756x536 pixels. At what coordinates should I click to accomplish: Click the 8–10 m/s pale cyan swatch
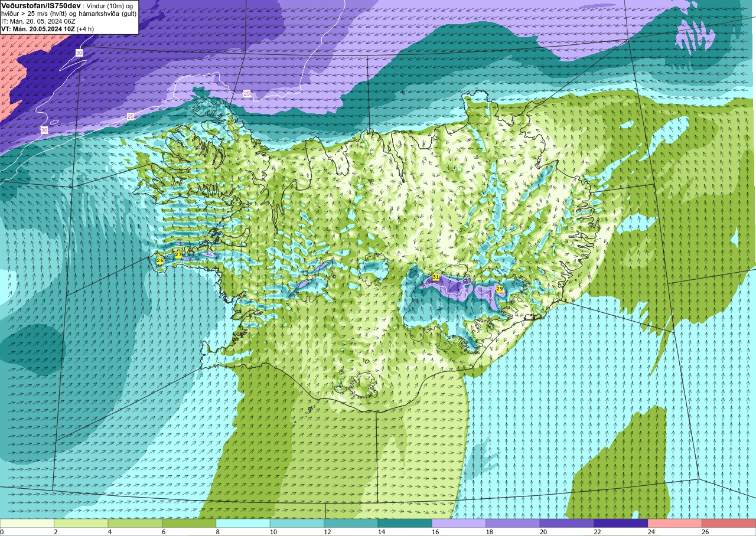[243, 523]
